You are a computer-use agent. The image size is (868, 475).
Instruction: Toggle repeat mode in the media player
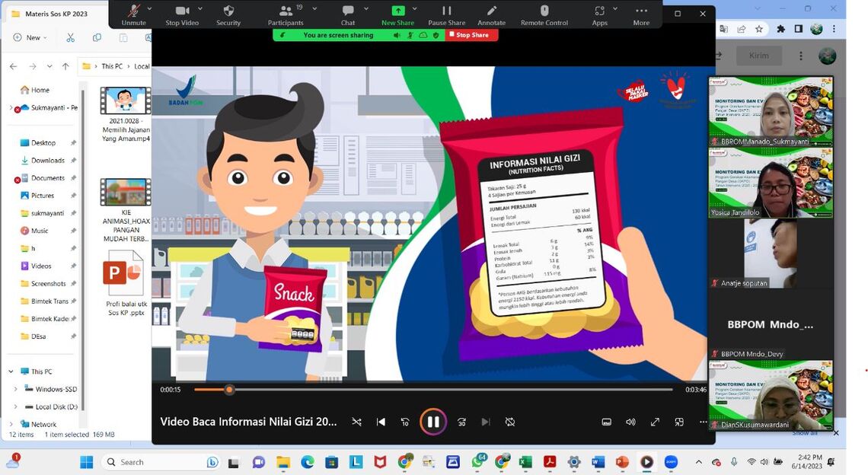point(510,422)
